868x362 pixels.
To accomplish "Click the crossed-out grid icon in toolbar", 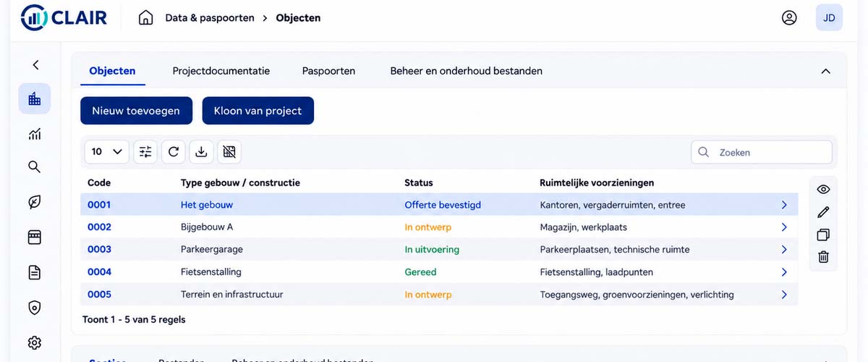I will coord(229,152).
